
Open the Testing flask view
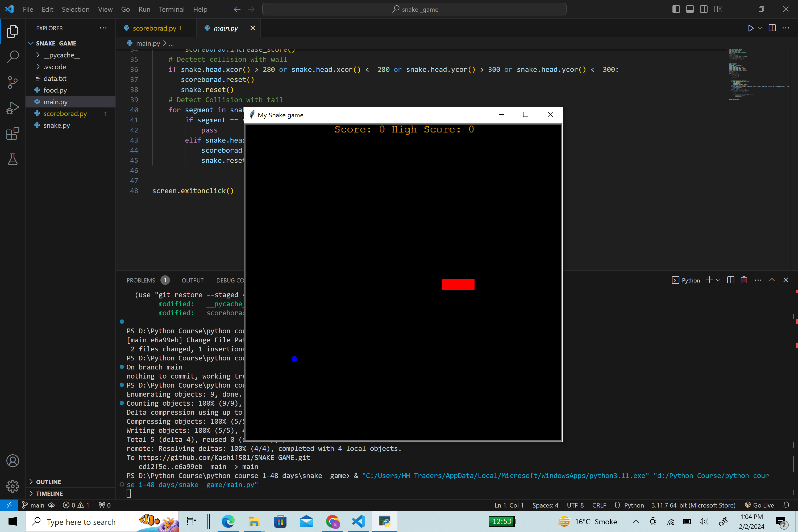coord(13,159)
